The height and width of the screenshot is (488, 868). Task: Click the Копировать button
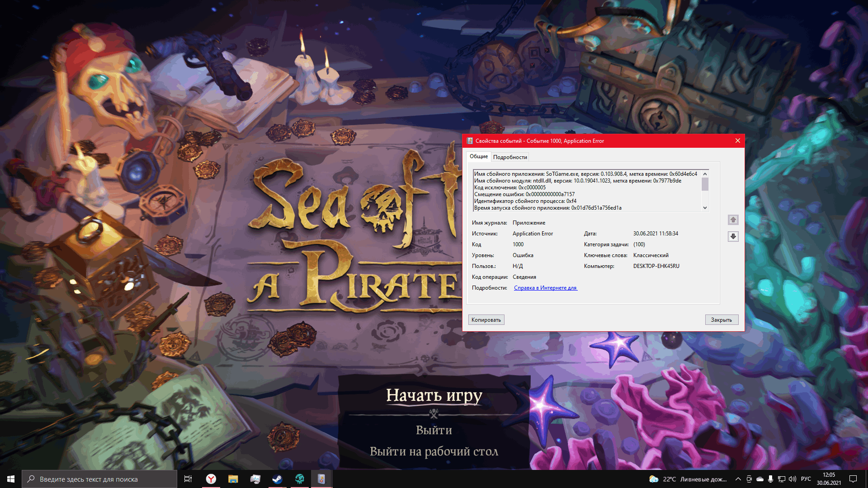[x=486, y=320]
